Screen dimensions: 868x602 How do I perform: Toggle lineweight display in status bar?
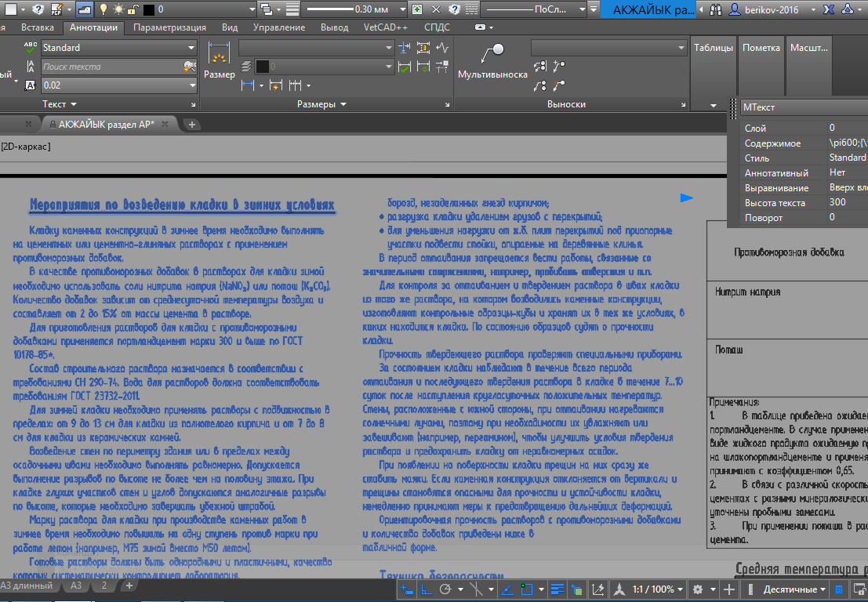point(557,589)
